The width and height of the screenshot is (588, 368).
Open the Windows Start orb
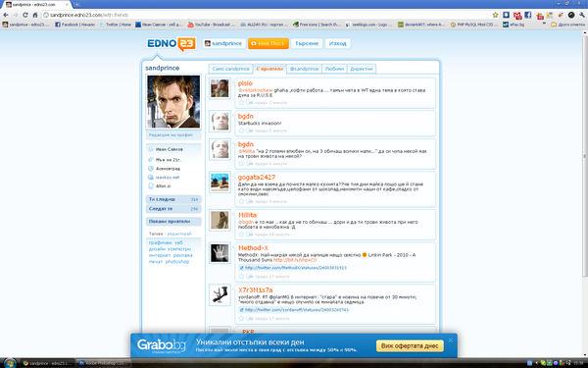coord(10,363)
